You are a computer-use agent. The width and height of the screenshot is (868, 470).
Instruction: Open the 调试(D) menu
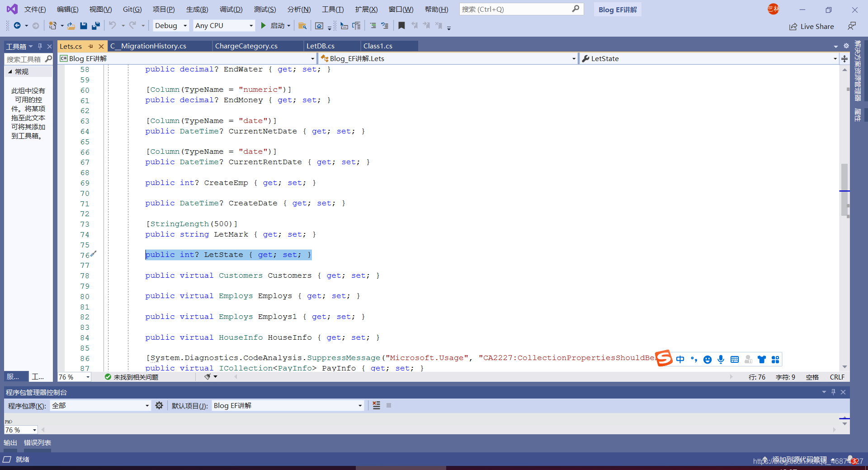pyautogui.click(x=231, y=9)
